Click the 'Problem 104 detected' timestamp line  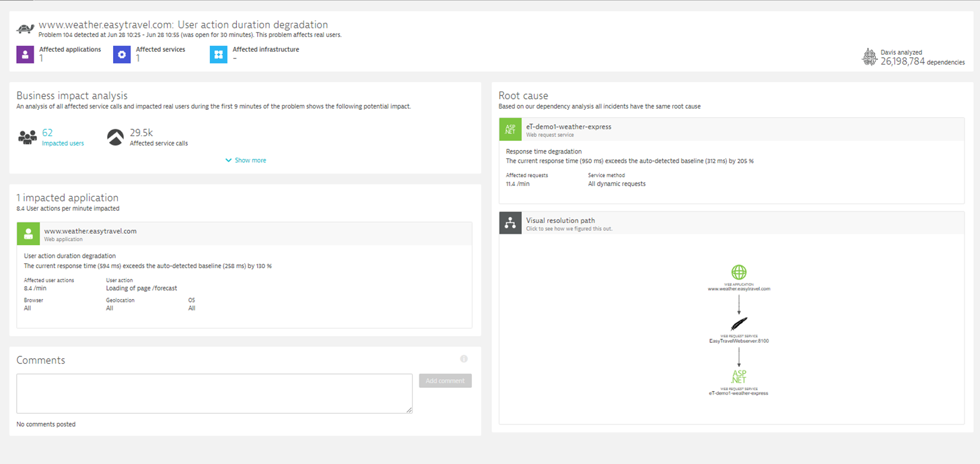[190, 35]
